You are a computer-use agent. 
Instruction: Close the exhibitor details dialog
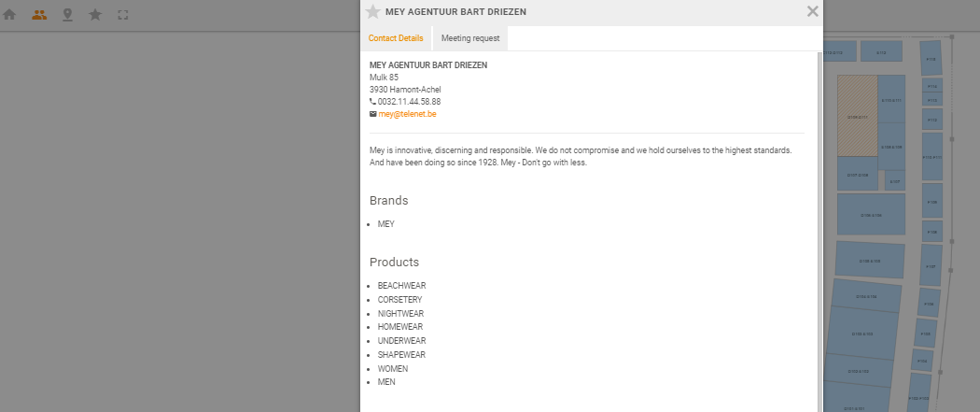(813, 10)
